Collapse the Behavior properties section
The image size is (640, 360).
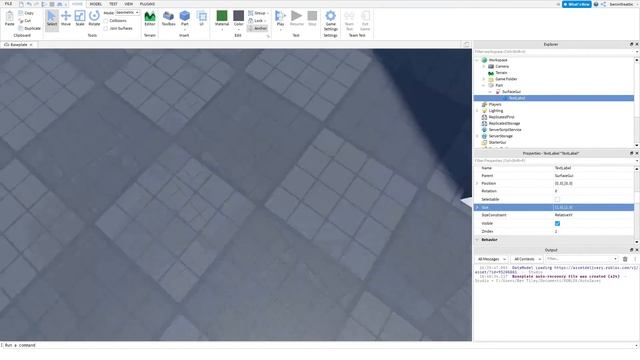click(x=477, y=240)
